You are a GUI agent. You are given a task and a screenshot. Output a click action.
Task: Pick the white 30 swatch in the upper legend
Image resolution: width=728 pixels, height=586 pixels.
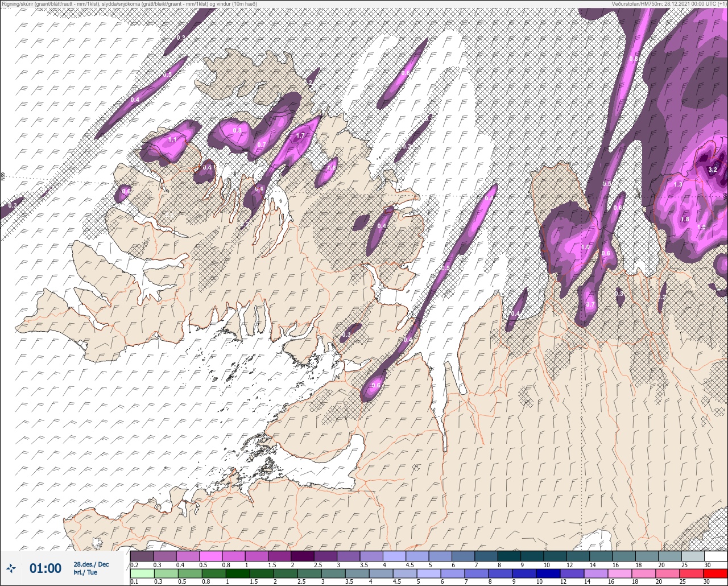pos(715,556)
